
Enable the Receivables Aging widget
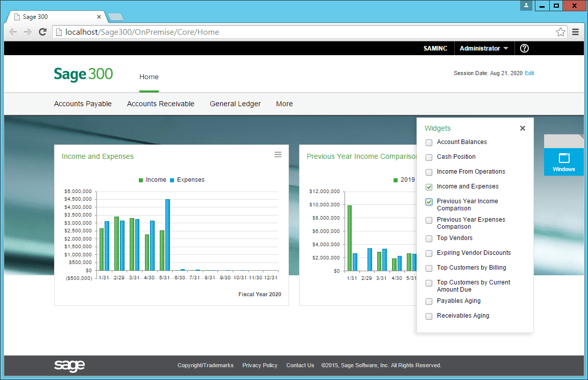429,316
